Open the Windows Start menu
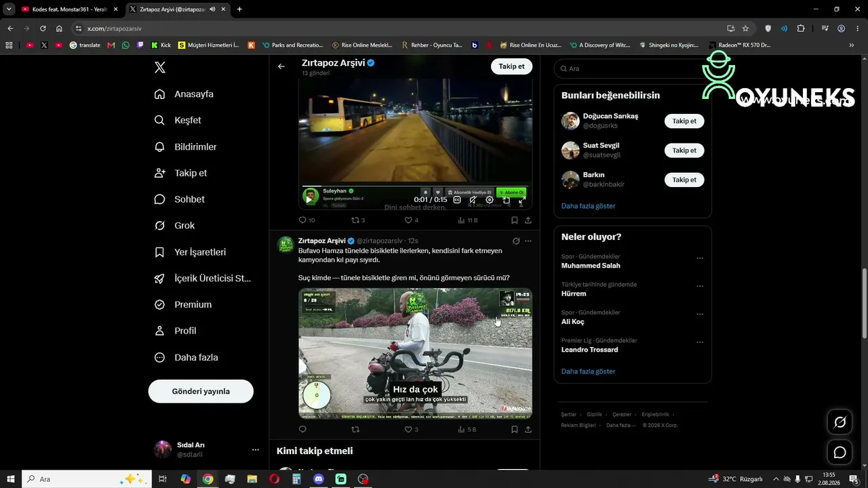 (x=9, y=479)
